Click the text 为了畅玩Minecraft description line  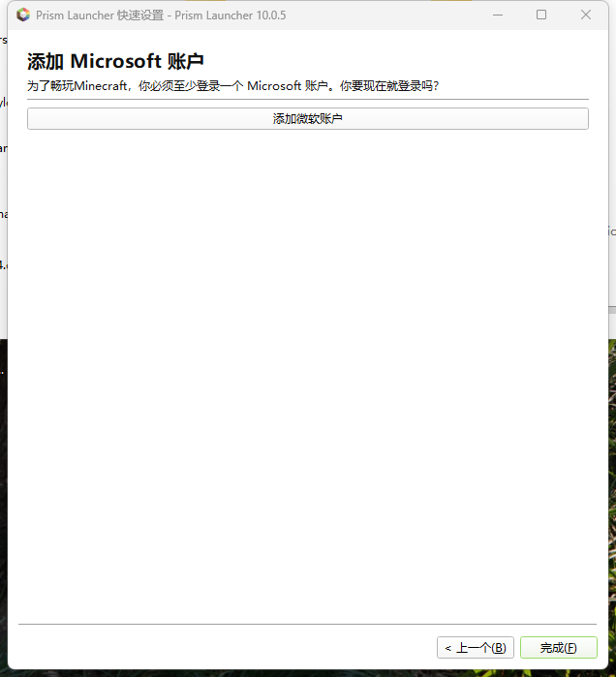tap(233, 85)
